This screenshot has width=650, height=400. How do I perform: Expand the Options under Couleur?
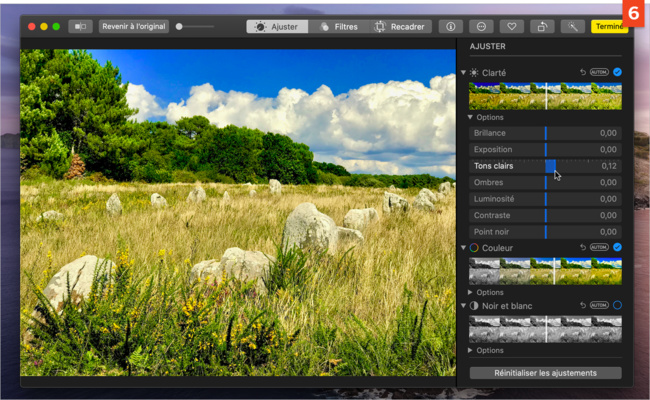click(x=471, y=292)
